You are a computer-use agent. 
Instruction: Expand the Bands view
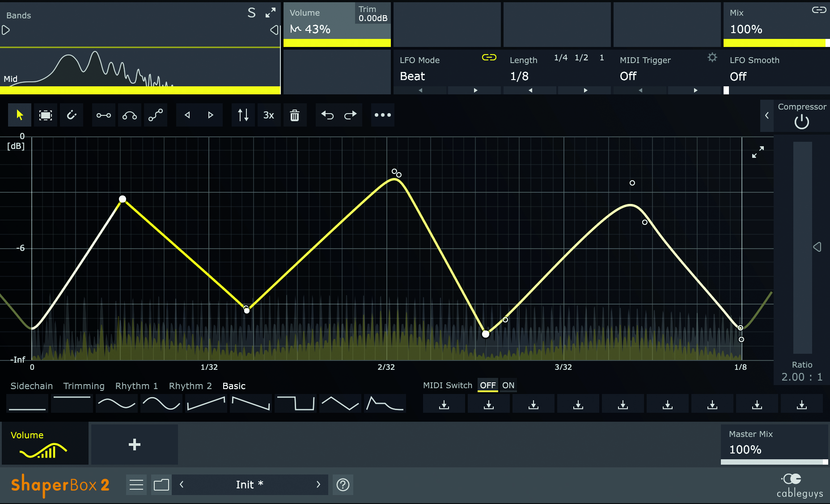click(271, 13)
